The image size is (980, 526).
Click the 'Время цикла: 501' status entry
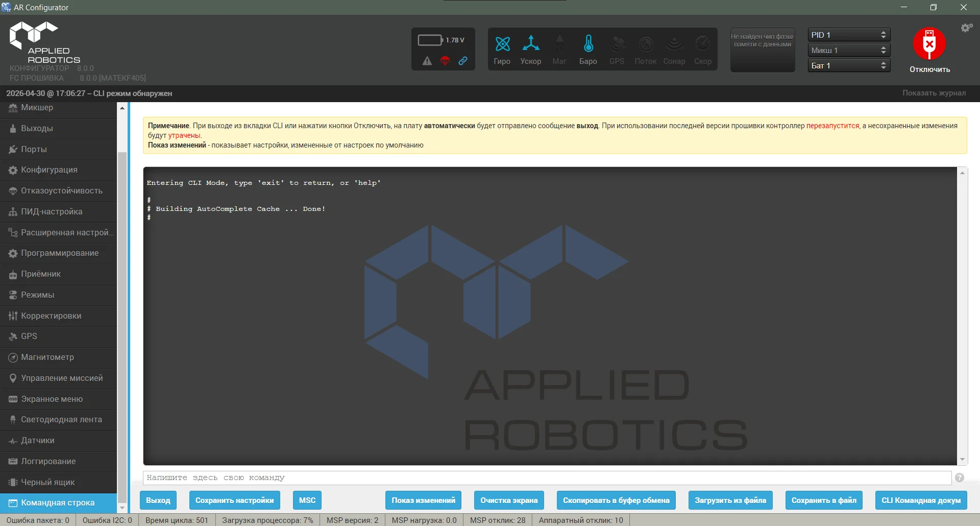[177, 520]
